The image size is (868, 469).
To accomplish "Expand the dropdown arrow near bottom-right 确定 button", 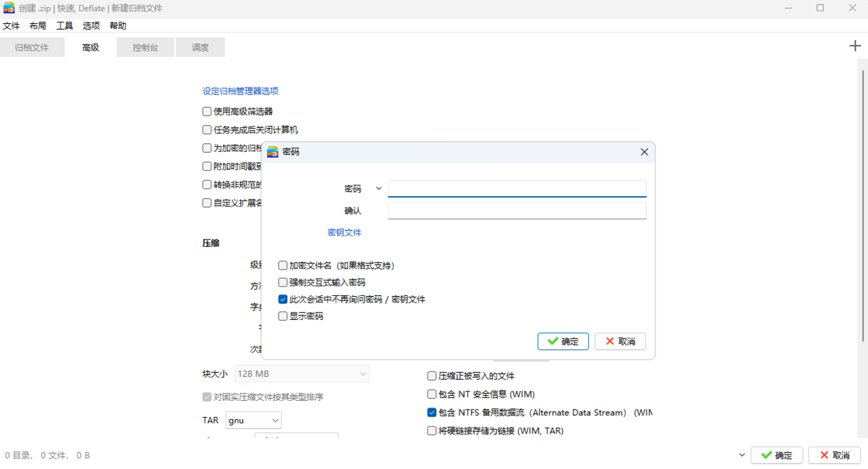I will coord(741,455).
